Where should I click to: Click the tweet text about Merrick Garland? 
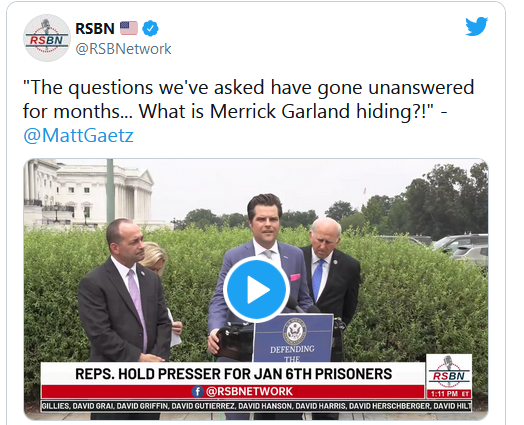point(248,99)
